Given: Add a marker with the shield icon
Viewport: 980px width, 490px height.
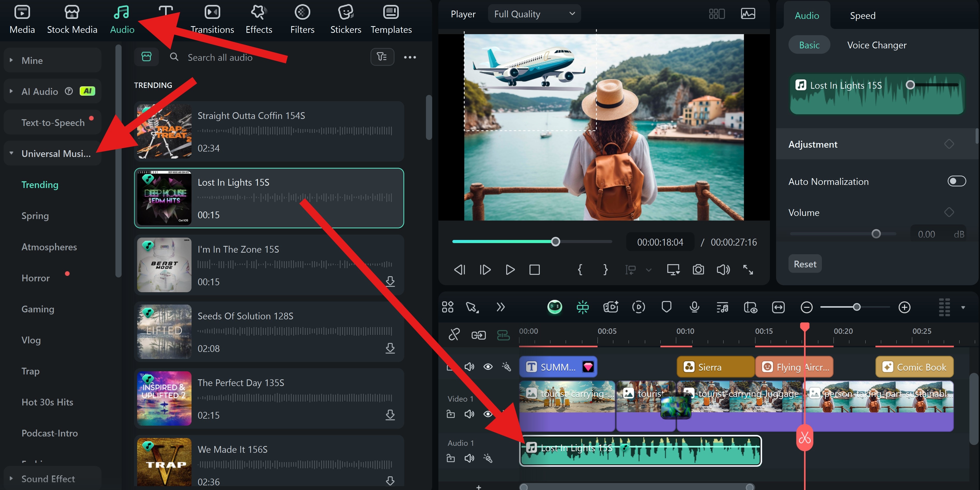Looking at the screenshot, I should [666, 307].
